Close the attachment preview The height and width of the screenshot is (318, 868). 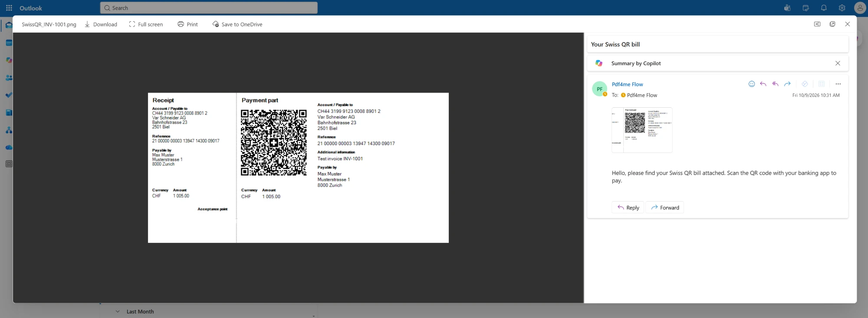(x=848, y=24)
